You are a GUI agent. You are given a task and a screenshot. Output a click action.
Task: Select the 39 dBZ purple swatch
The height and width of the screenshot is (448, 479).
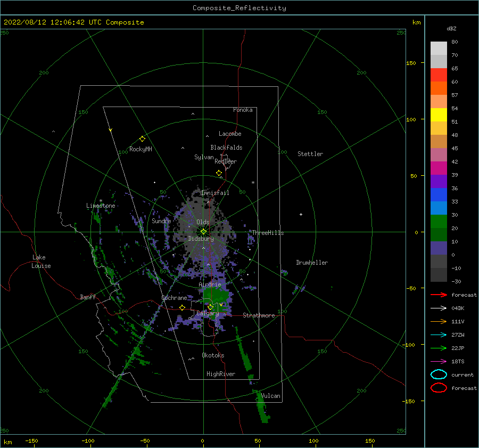[x=439, y=181]
